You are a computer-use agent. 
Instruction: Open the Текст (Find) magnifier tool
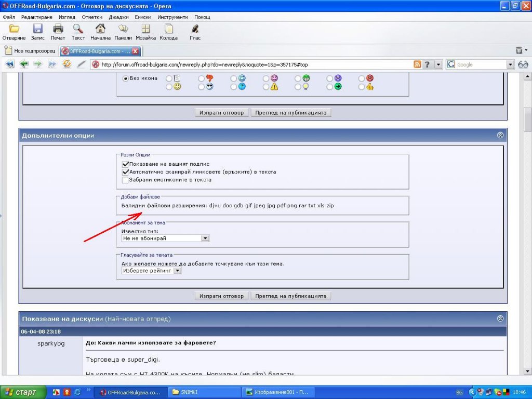coord(78,29)
